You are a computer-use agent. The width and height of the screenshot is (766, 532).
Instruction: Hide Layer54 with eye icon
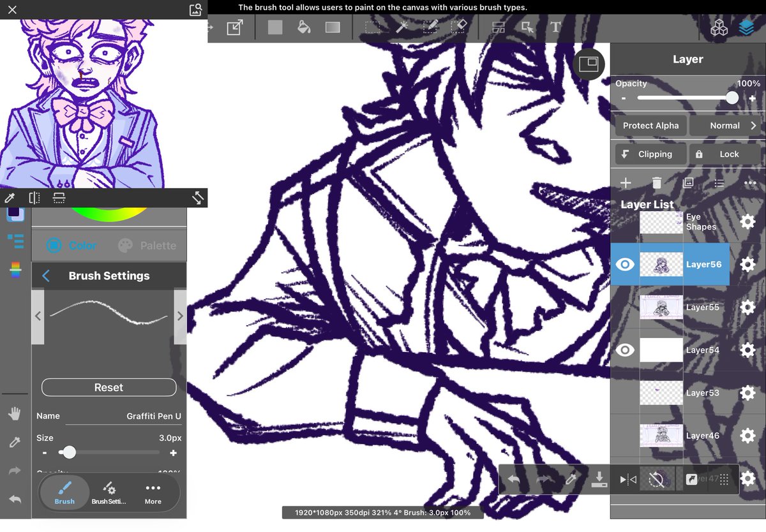click(625, 350)
